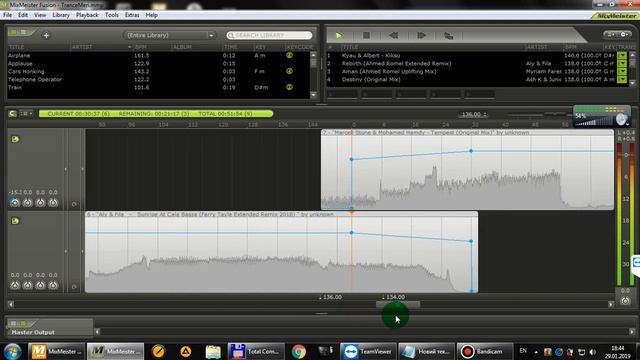Click the small circular button on top track
Screen dimensions: 640x360
74,204
